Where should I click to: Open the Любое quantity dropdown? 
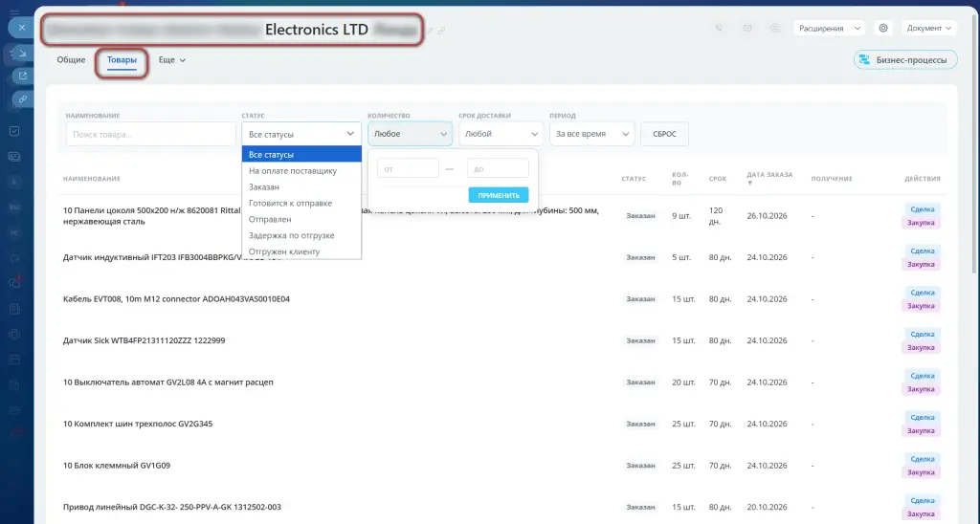[x=410, y=134]
